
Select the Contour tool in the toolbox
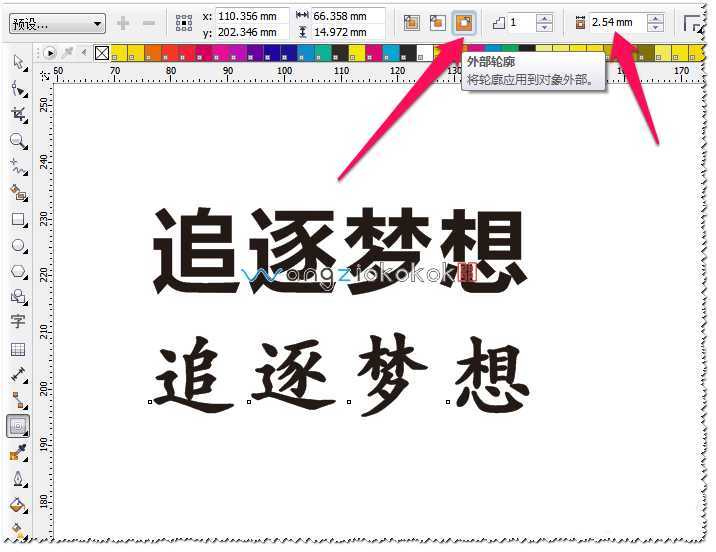(x=18, y=426)
